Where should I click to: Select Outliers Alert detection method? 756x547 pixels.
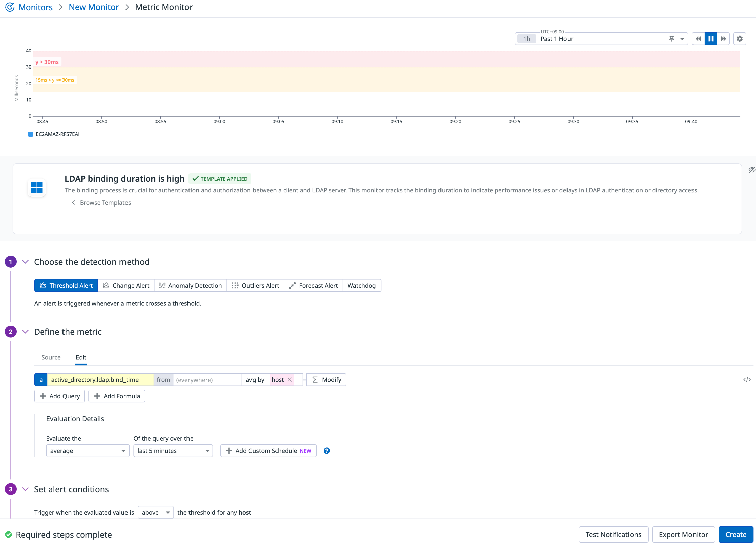tap(256, 286)
